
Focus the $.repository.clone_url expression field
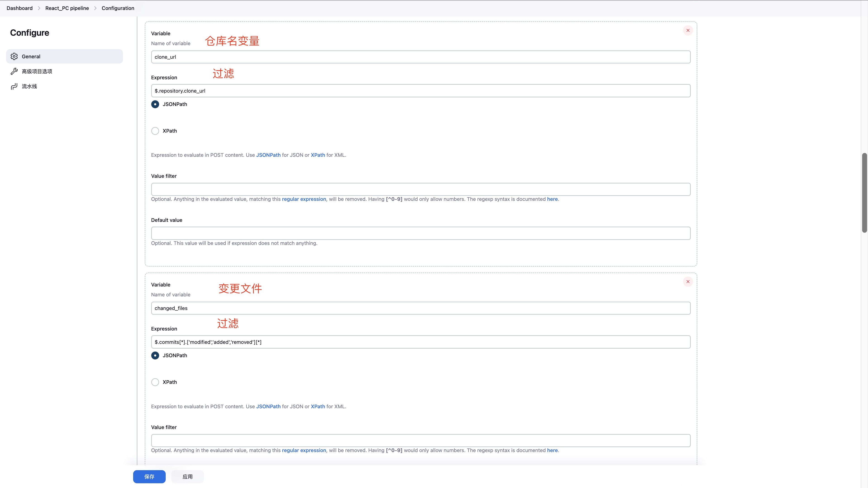point(420,91)
